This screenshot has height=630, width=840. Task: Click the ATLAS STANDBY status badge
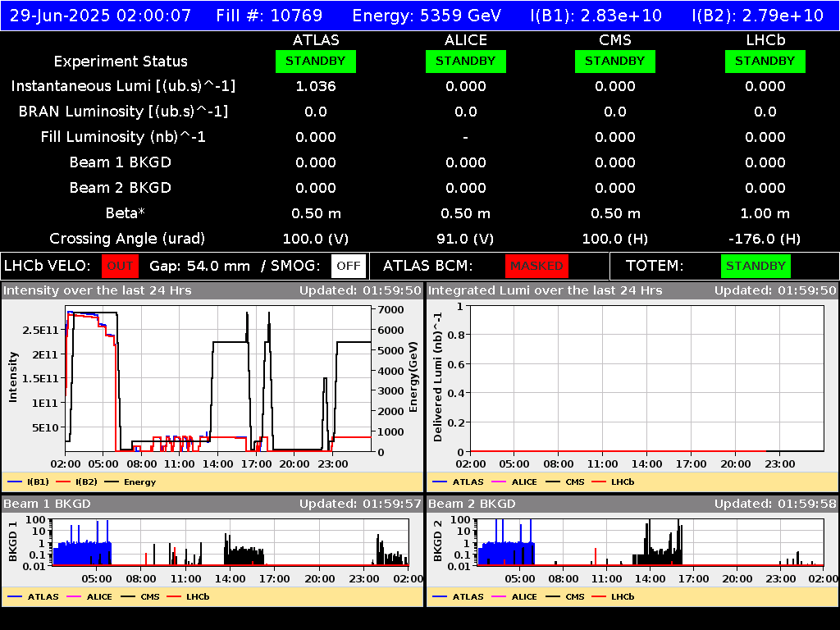[316, 61]
